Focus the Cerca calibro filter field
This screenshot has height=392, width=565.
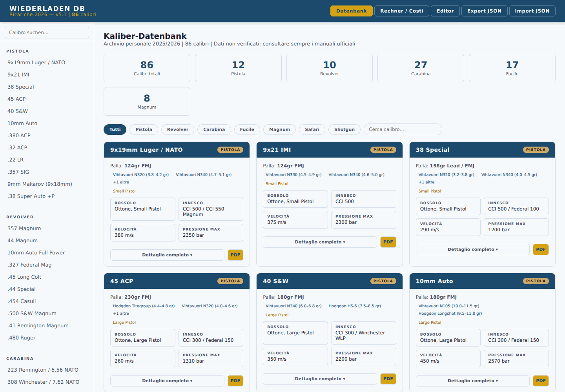403,129
